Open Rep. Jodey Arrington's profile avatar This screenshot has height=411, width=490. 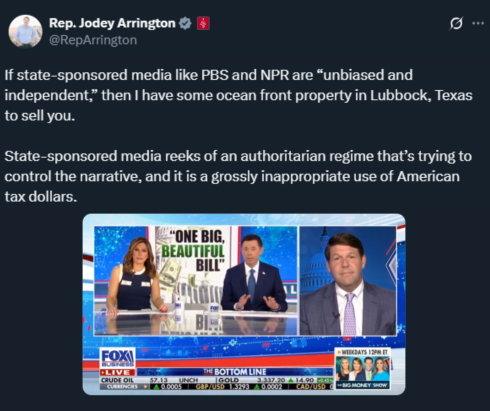(x=25, y=31)
